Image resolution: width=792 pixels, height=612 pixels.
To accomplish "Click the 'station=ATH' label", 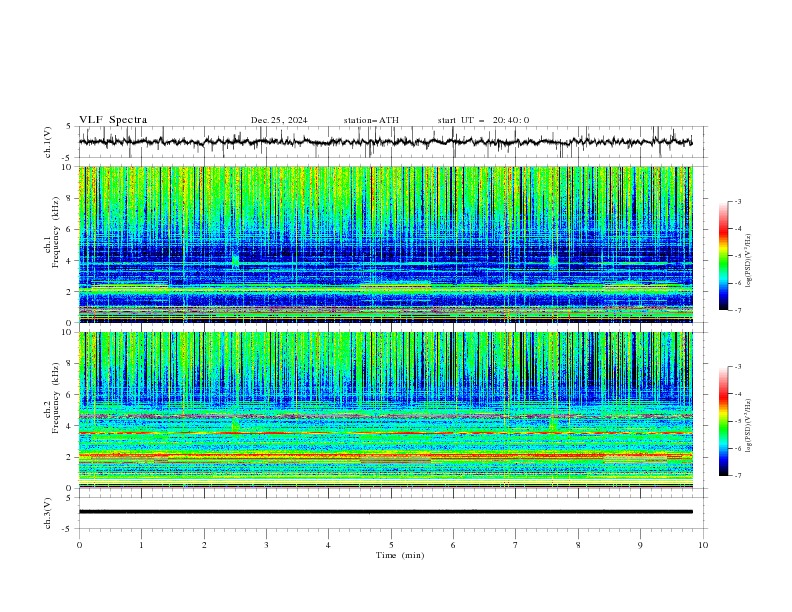I will [x=371, y=120].
